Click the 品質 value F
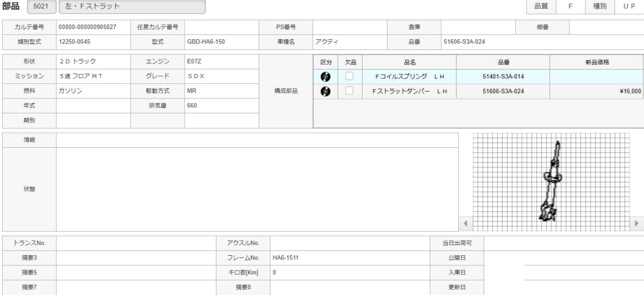 [570, 6]
